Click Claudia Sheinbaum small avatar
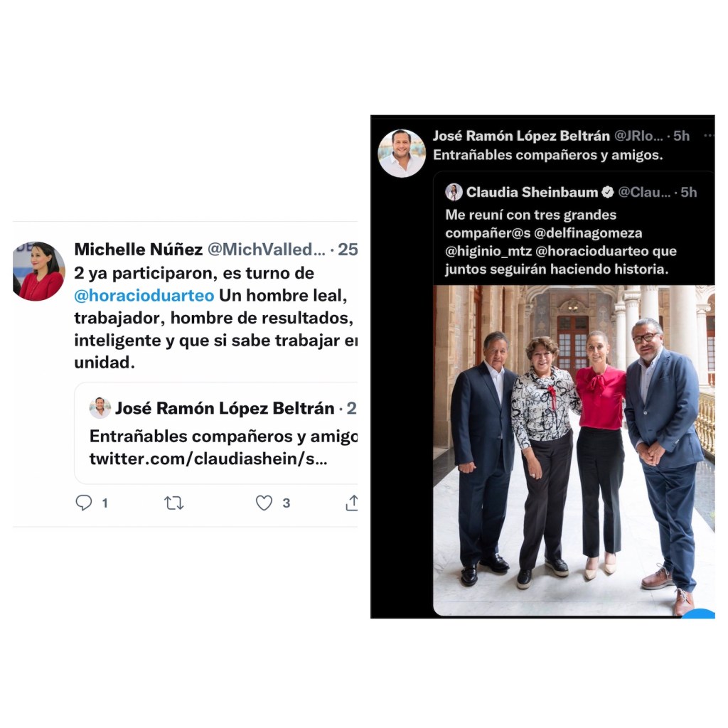Image resolution: width=728 pixels, height=728 pixels. click(x=454, y=192)
